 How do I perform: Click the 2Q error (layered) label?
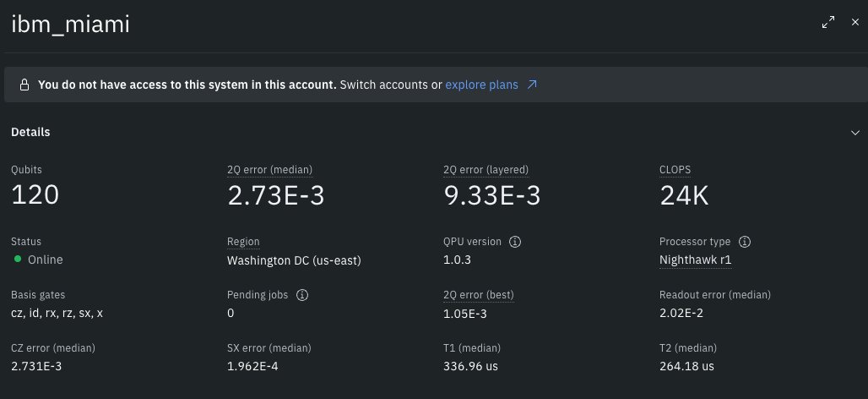pos(486,170)
